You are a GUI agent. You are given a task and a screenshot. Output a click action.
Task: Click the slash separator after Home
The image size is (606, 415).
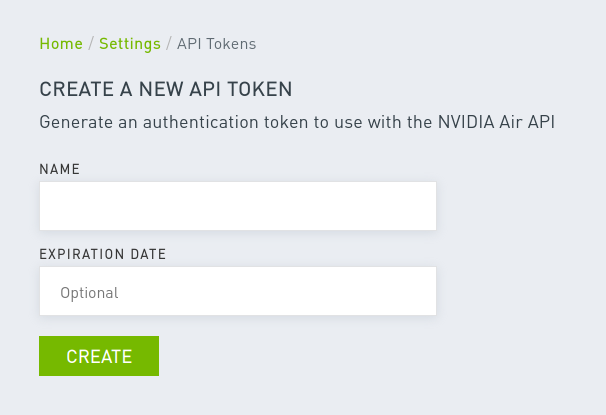click(91, 44)
